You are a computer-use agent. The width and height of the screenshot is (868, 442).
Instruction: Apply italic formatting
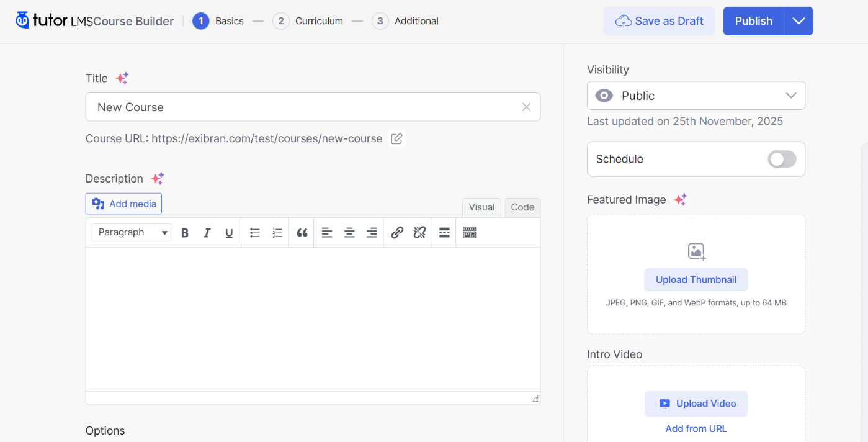[x=207, y=232]
